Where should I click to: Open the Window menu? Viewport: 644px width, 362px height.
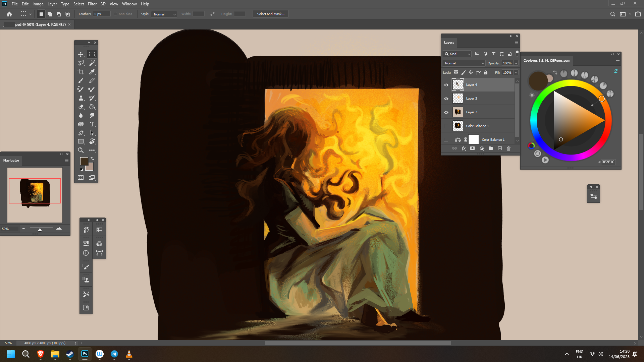tap(129, 4)
